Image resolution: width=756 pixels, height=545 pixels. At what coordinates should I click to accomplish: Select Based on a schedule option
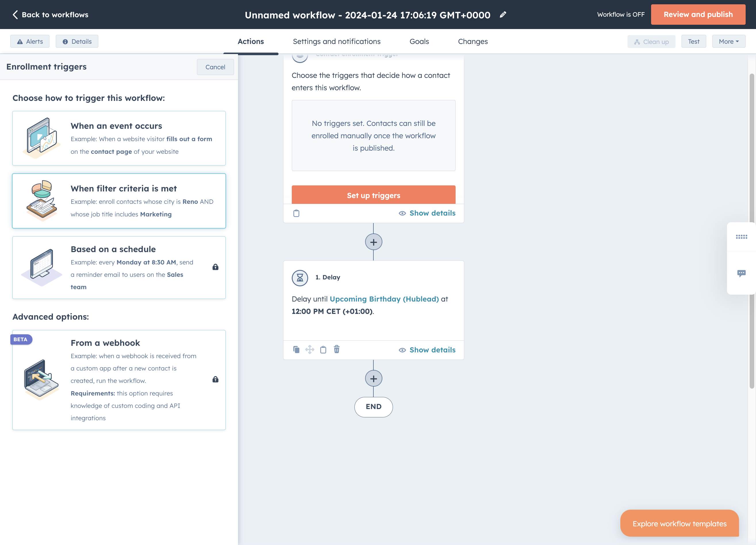(x=119, y=268)
